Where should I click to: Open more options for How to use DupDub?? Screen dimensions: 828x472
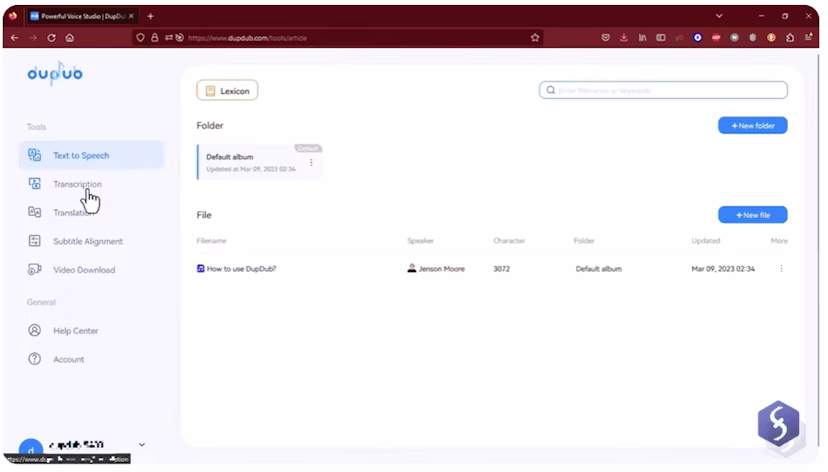pyautogui.click(x=781, y=268)
